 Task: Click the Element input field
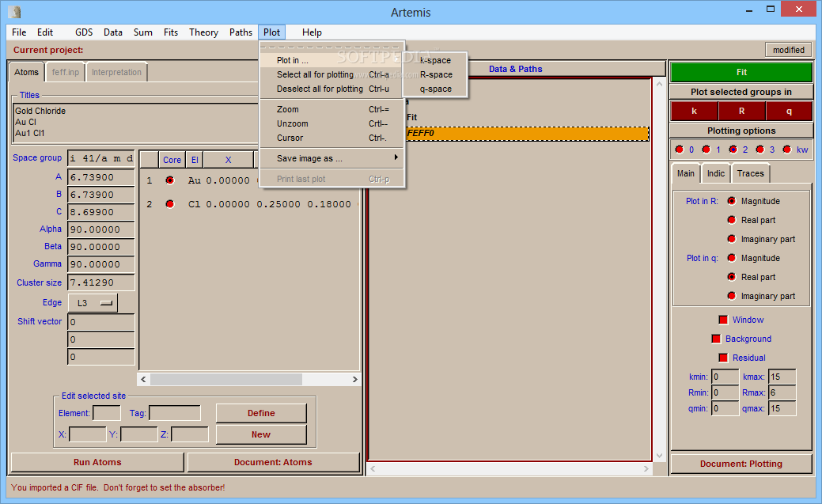point(107,413)
